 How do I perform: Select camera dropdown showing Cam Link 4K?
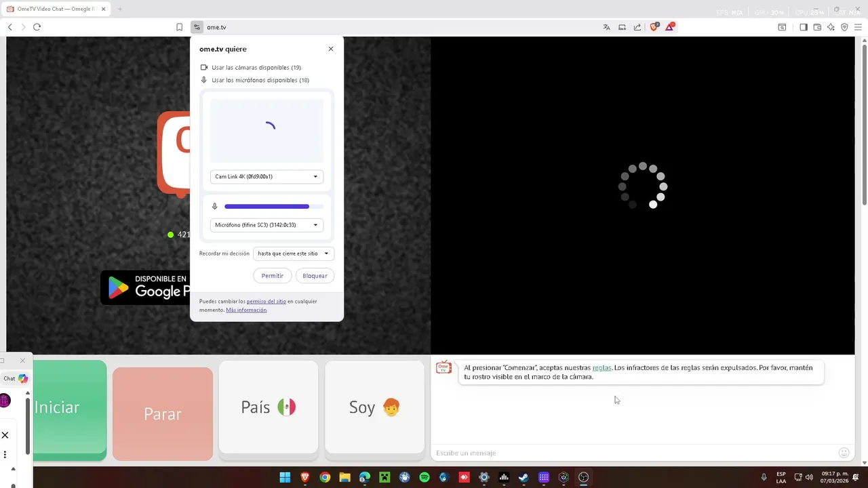click(267, 177)
